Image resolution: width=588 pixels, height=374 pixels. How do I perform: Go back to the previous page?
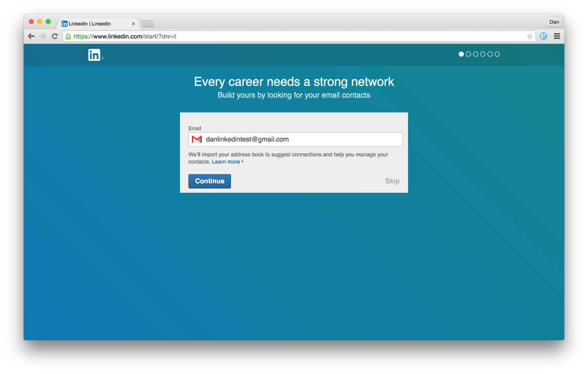(x=31, y=36)
